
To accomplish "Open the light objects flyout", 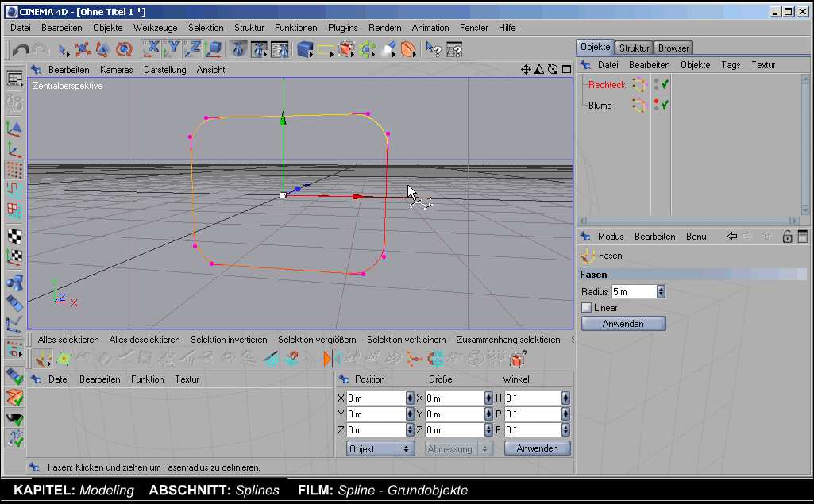I will [388, 49].
